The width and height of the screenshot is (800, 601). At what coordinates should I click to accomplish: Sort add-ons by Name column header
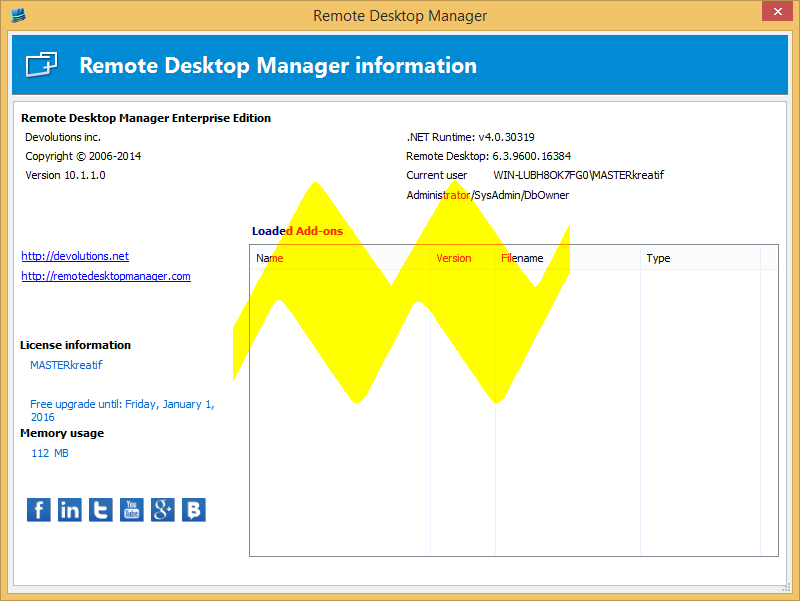pos(340,258)
